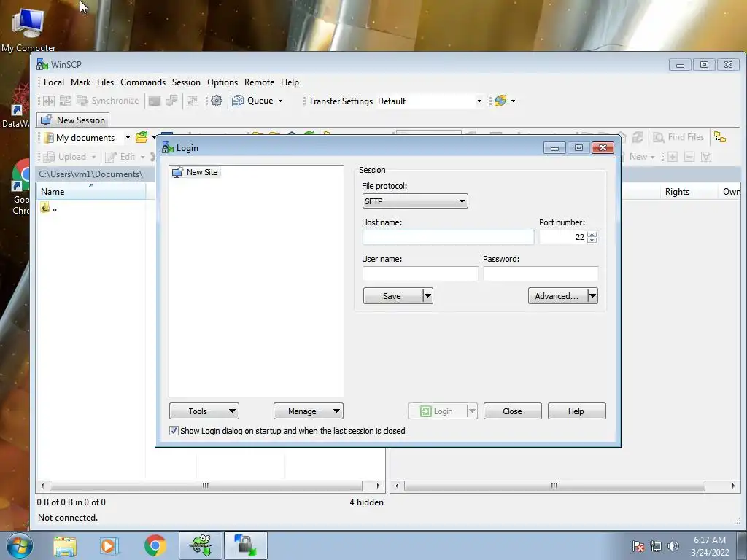Sort local files by Name column
Image resolution: width=747 pixels, height=560 pixels.
pos(91,192)
